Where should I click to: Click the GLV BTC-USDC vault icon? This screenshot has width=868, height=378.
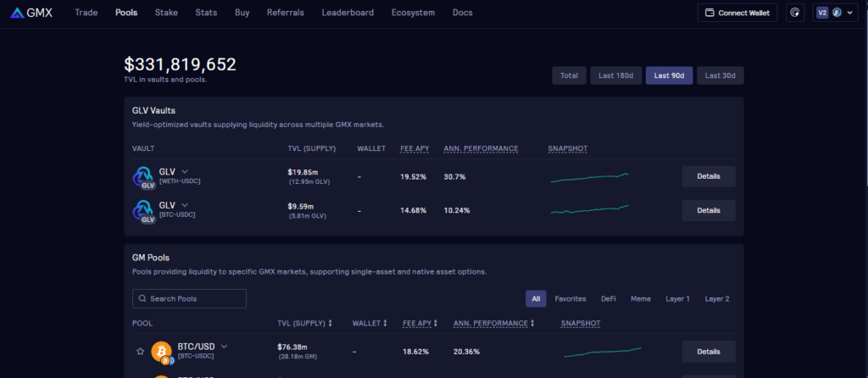coord(142,211)
